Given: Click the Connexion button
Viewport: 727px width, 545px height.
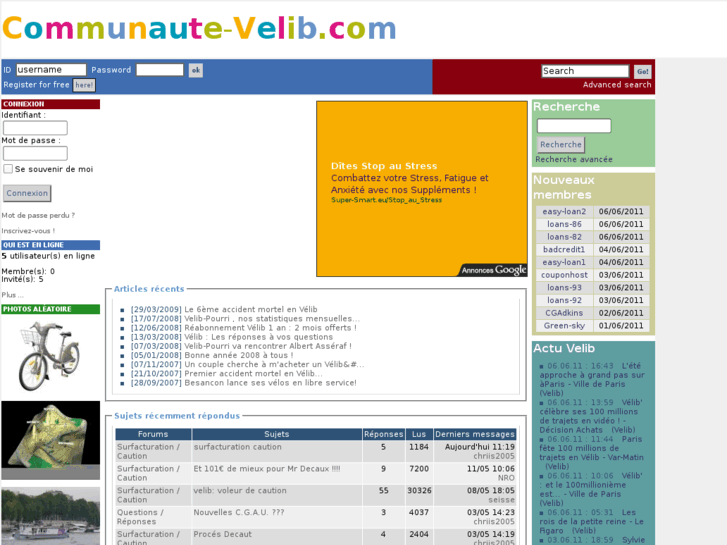Looking at the screenshot, I should coord(27,193).
